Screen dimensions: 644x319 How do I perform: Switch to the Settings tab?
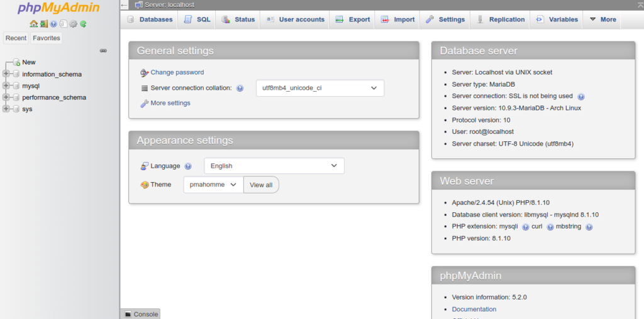(445, 19)
